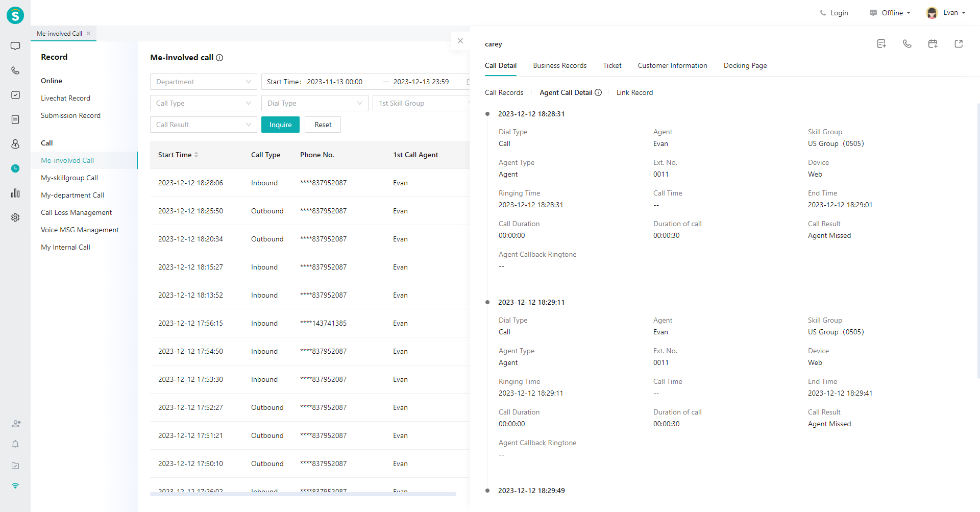
Task: Select the Call Records sub-tab
Action: pyautogui.click(x=504, y=92)
